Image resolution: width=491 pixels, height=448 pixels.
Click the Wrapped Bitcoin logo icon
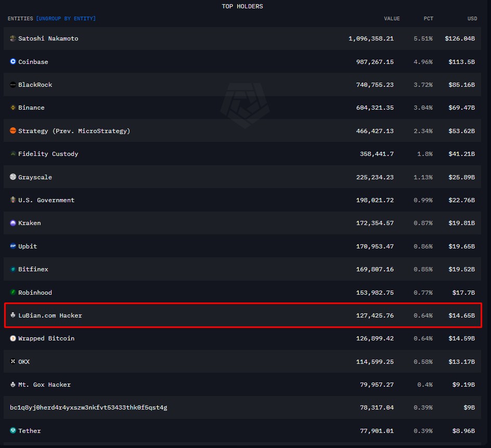(x=13, y=338)
